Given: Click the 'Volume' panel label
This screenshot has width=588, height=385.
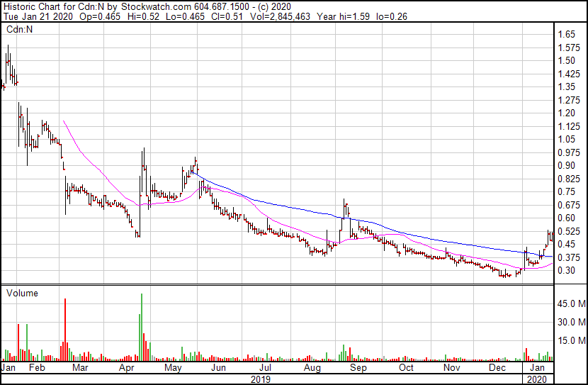Looking at the screenshot, I should 22,293.
